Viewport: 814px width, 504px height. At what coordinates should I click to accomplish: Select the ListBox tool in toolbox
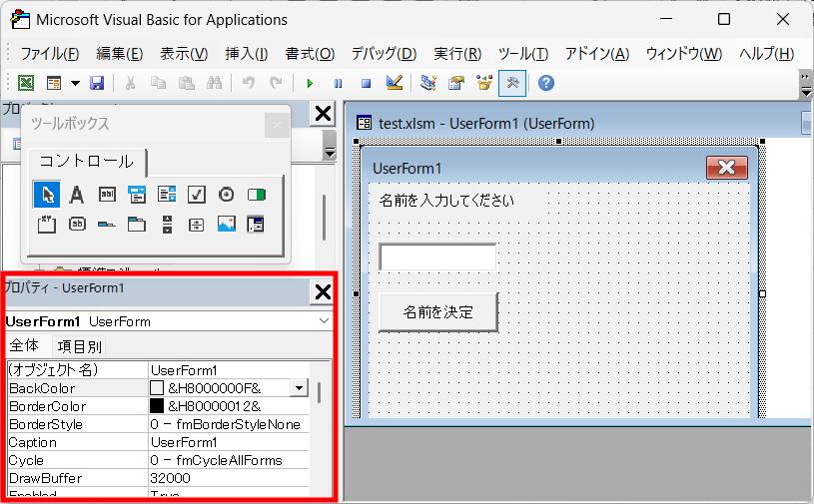[x=167, y=195]
